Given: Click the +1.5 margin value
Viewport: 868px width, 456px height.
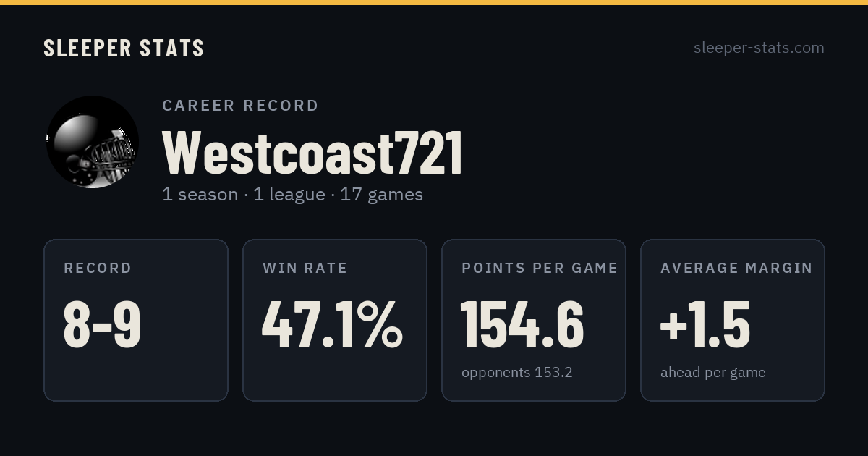Looking at the screenshot, I should [705, 324].
